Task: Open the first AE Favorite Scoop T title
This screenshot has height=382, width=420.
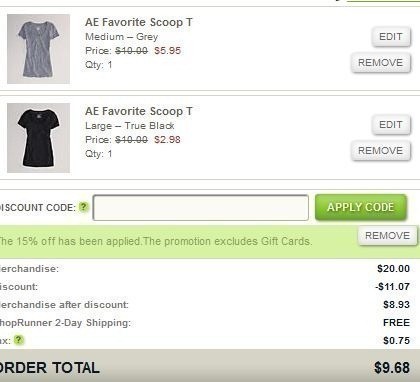Action: click(139, 22)
